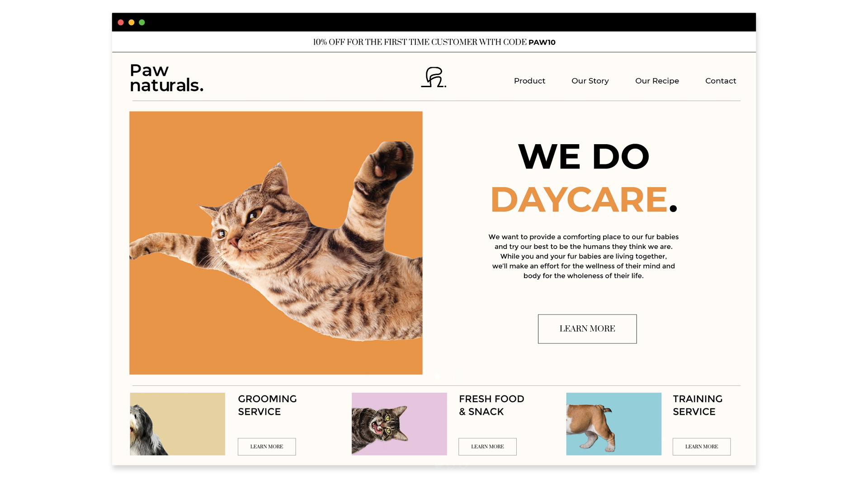868x488 pixels.
Task: Click LEARN MORE under Training Service
Action: (702, 446)
